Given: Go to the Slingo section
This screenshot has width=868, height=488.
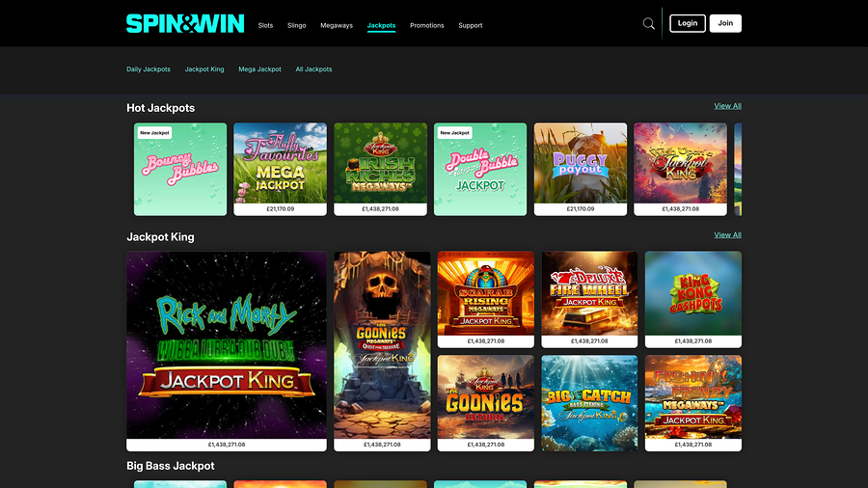Looking at the screenshot, I should [296, 25].
